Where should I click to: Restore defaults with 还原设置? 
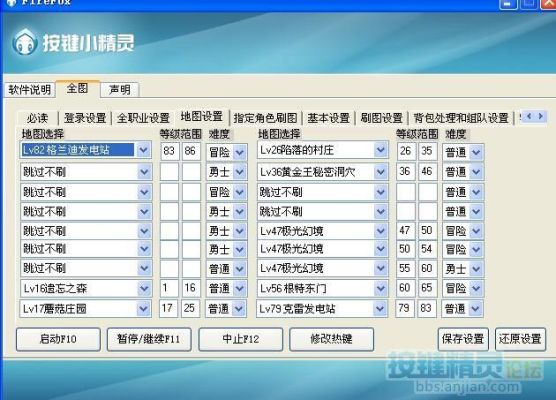(x=520, y=339)
